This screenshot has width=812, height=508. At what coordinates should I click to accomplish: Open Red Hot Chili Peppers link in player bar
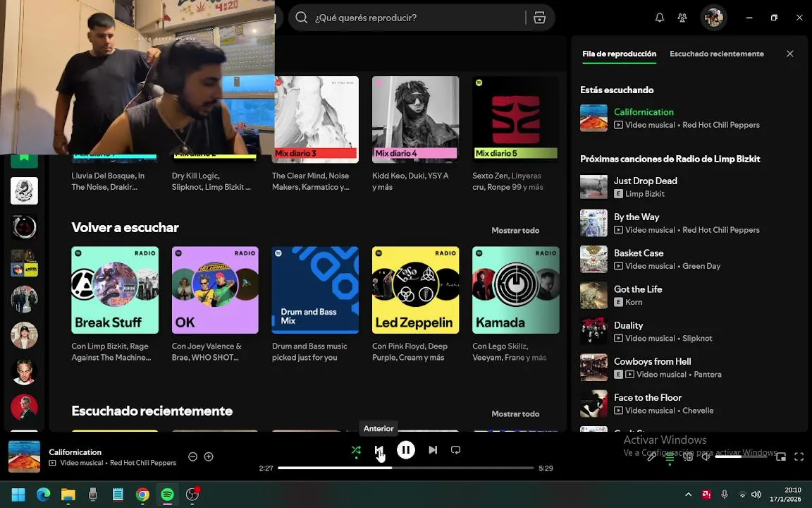143,463
